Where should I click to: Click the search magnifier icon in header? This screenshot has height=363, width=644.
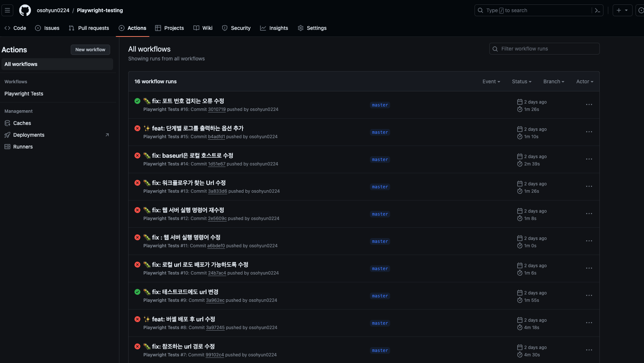(x=480, y=10)
